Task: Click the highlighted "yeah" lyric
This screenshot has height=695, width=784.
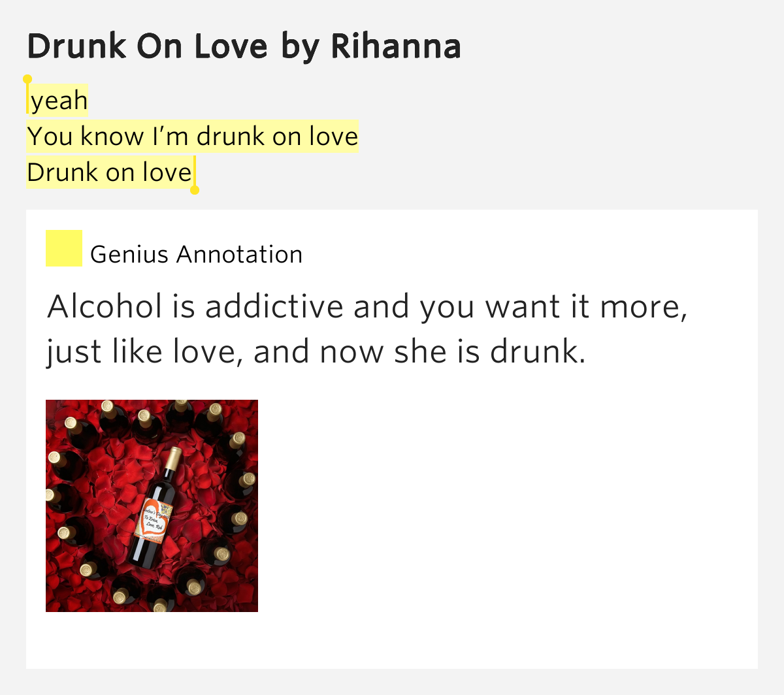Action: 59,101
